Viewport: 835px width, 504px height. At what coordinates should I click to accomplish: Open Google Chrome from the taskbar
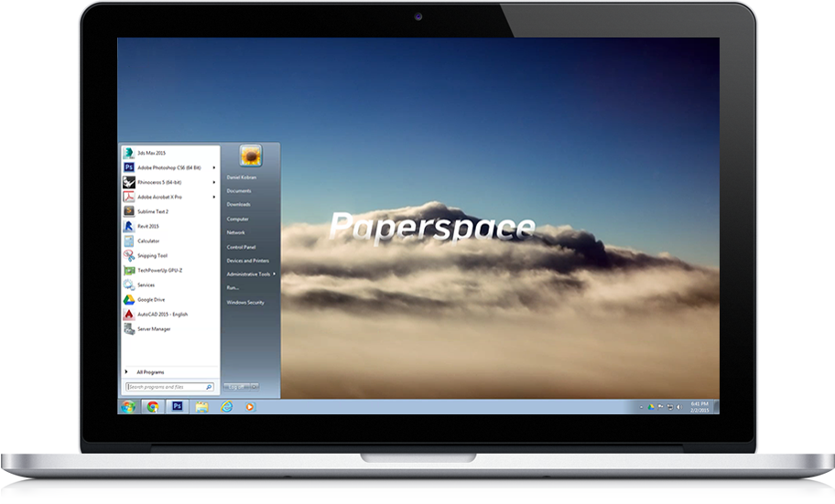[x=153, y=407]
